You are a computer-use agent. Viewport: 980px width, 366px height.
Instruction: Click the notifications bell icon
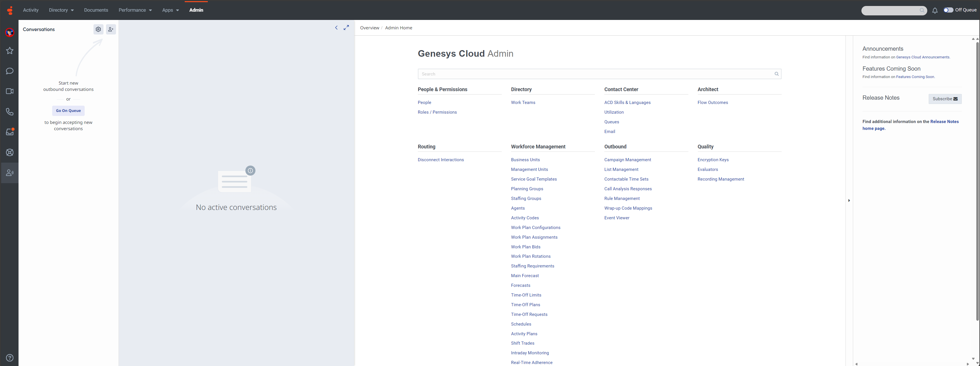click(x=935, y=11)
